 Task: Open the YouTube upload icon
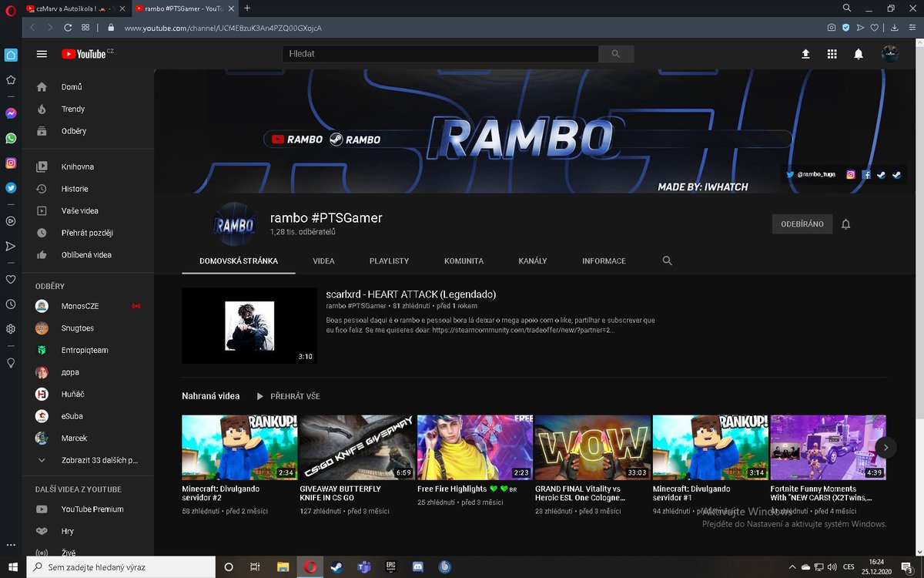805,54
